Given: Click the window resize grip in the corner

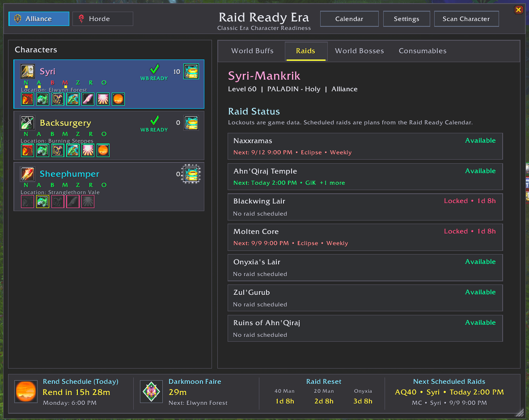Looking at the screenshot, I should pyautogui.click(x=520, y=412).
